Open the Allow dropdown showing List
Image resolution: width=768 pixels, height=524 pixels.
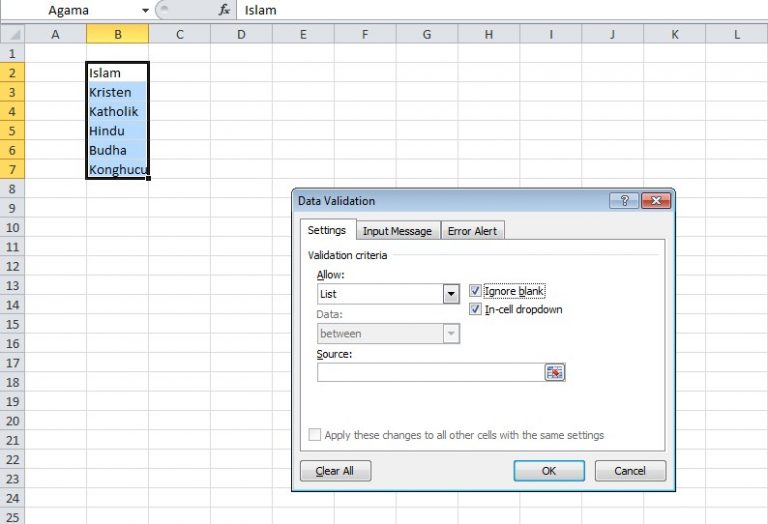click(x=451, y=294)
